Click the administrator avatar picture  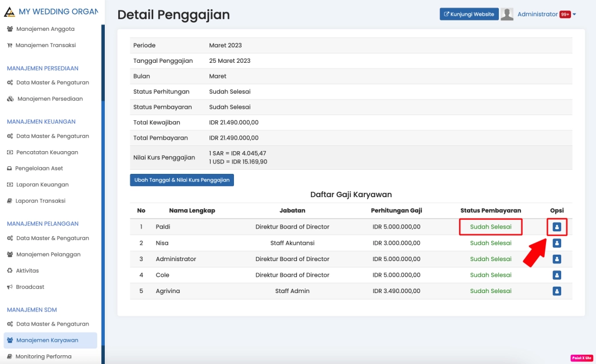[507, 15]
